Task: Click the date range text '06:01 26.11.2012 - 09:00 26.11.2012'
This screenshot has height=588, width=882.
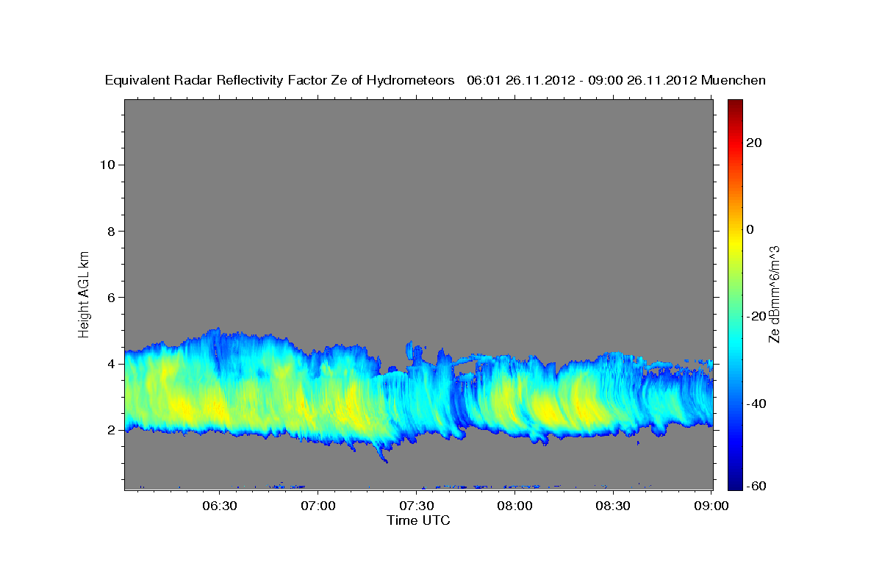Action: tap(582, 80)
